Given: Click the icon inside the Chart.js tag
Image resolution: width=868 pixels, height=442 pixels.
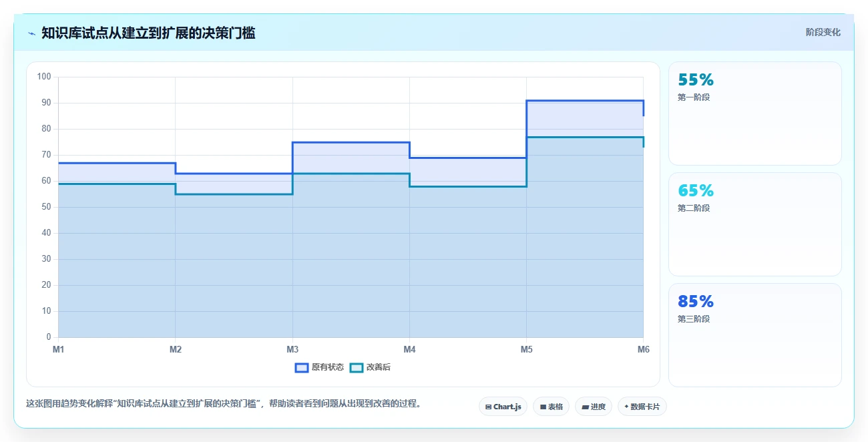Looking at the screenshot, I should click(x=489, y=407).
